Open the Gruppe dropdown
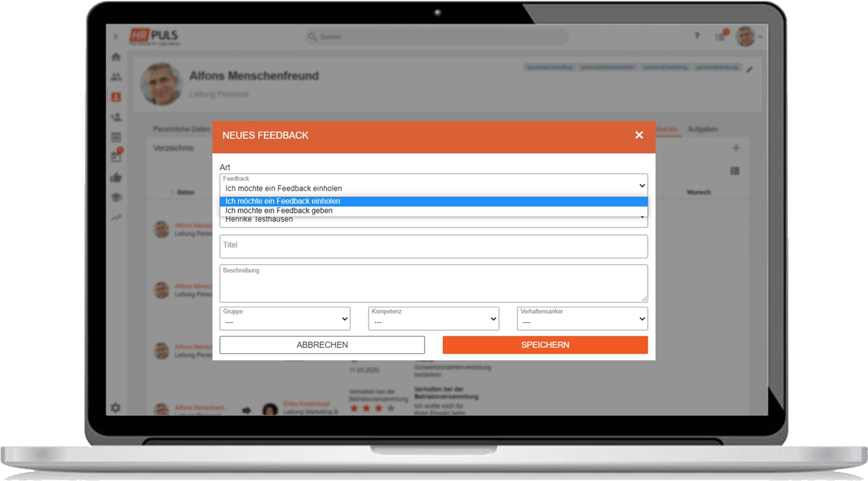The image size is (868, 481). [285, 319]
